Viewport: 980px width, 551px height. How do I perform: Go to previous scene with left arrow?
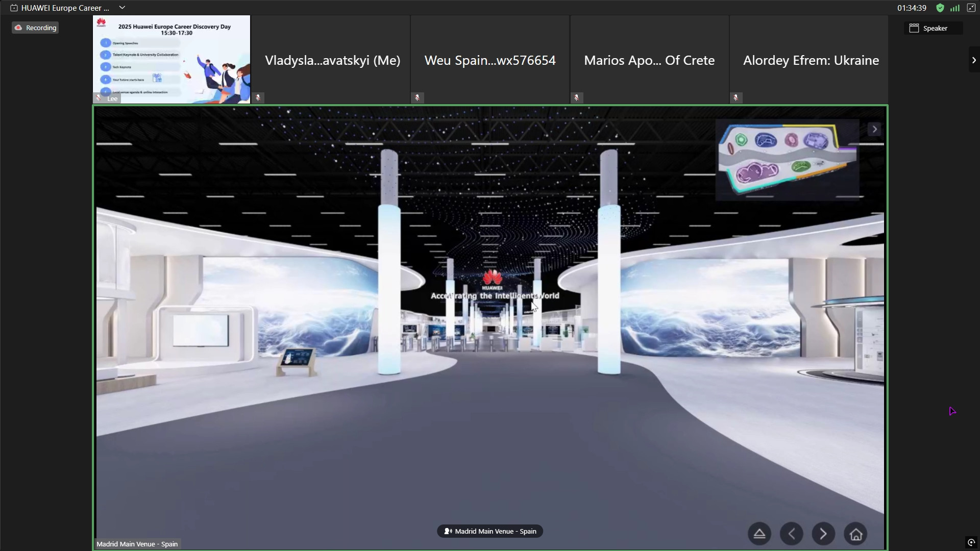coord(792,534)
